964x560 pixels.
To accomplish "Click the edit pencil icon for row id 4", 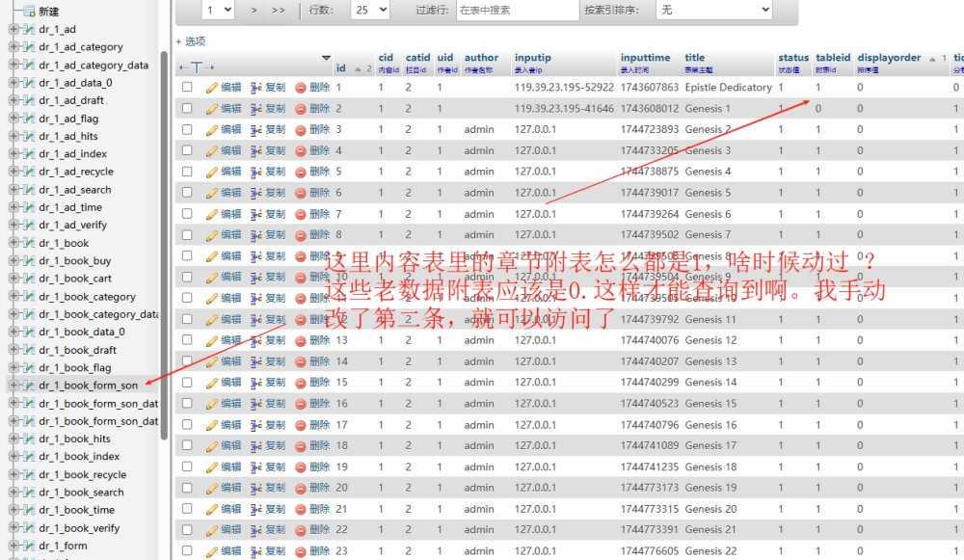I will [212, 151].
